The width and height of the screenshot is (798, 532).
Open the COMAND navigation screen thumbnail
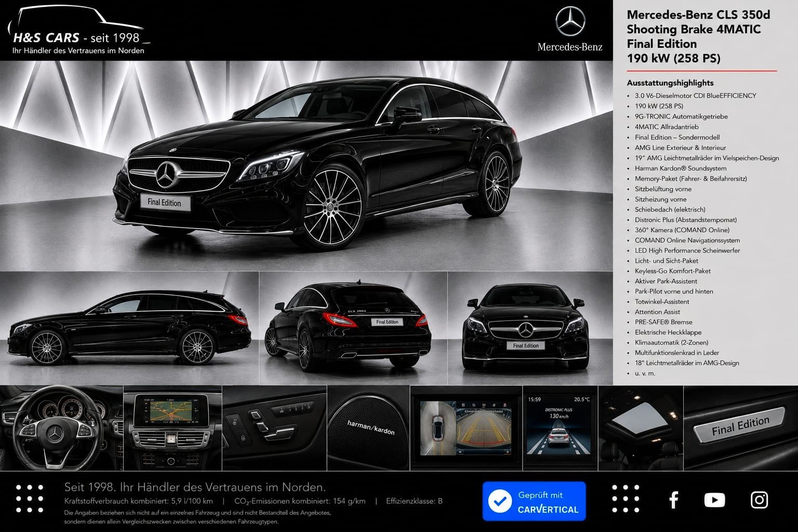click(172, 428)
